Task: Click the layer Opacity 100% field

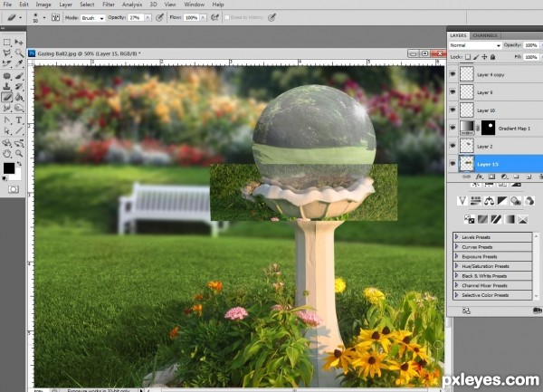Action: click(x=531, y=45)
